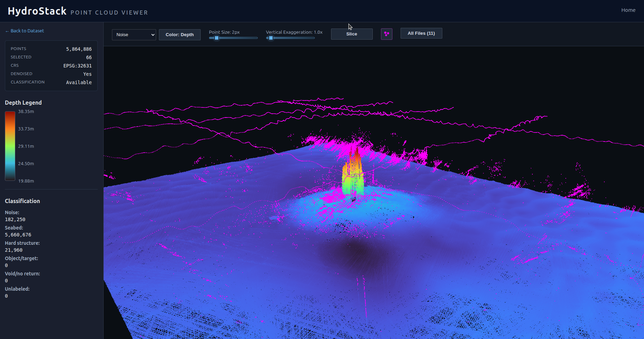Screen dimensions: 644x339
Task: Go to Home in the top navigation
Action: [x=628, y=10]
